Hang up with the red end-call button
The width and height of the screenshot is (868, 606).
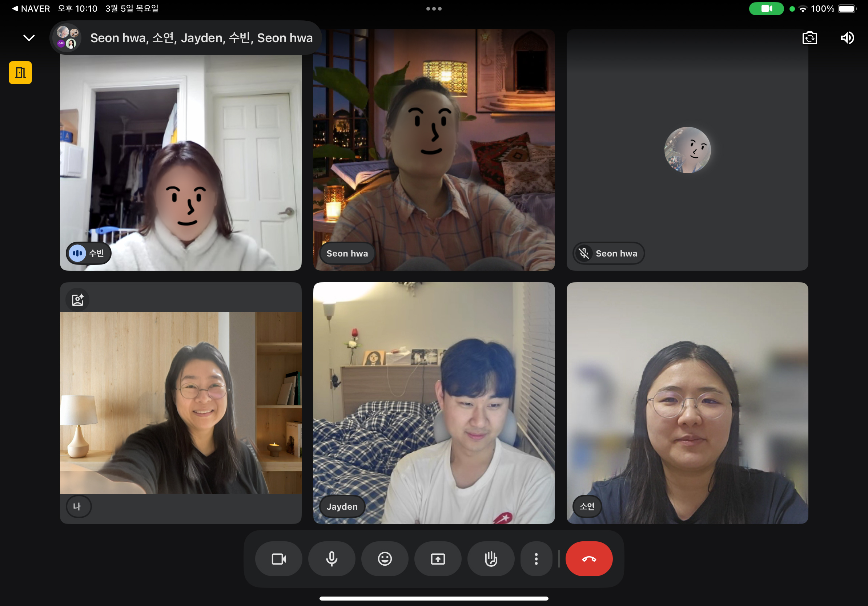(x=589, y=558)
